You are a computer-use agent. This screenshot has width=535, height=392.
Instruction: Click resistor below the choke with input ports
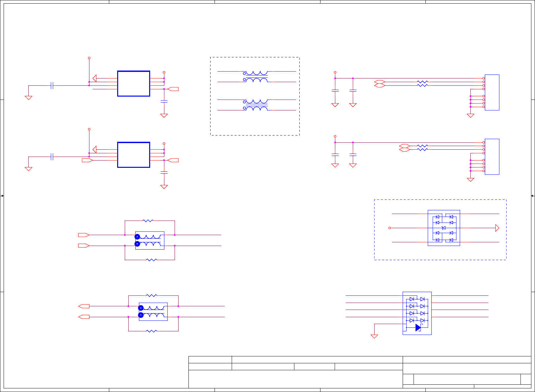coord(151,260)
